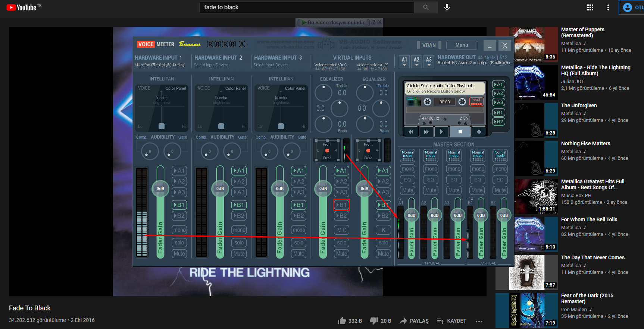
Task: Toggle the M.C button on Voicemeeter VAIO strip
Action: pos(342,230)
